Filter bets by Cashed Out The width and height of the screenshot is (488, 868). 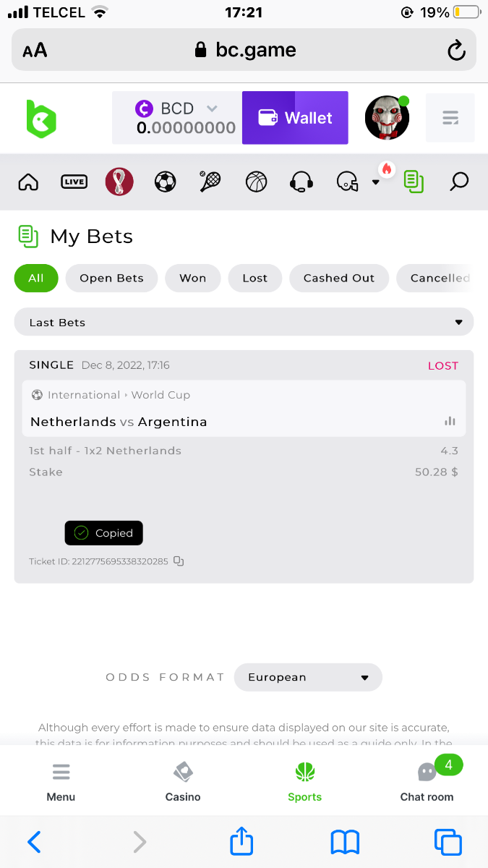339,278
